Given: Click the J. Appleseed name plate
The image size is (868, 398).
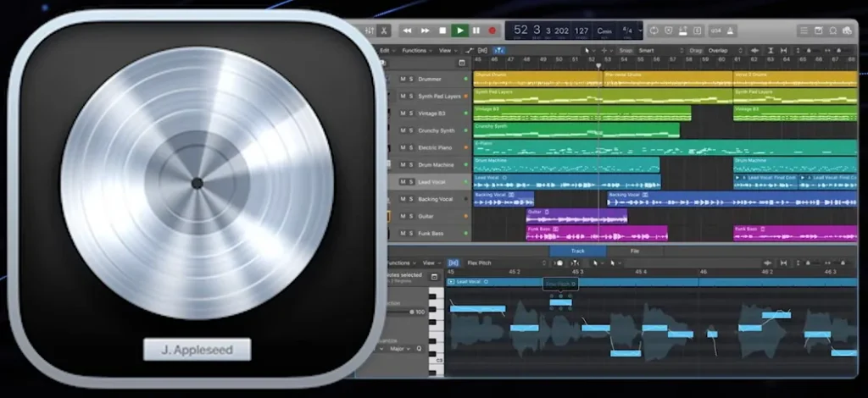Looking at the screenshot, I should click(197, 350).
